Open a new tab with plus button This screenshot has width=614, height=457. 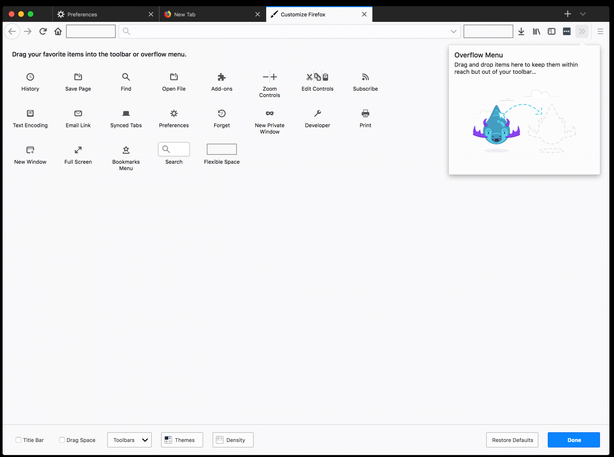pyautogui.click(x=567, y=14)
